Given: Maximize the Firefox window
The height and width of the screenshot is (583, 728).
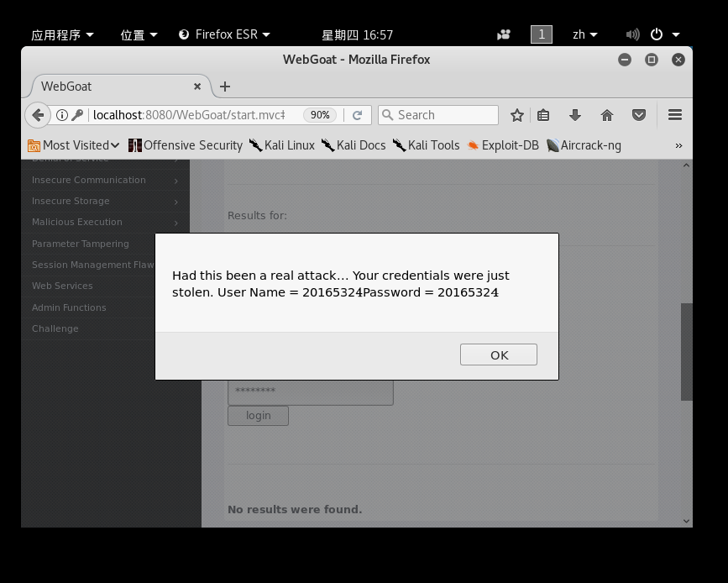Looking at the screenshot, I should (x=652, y=60).
